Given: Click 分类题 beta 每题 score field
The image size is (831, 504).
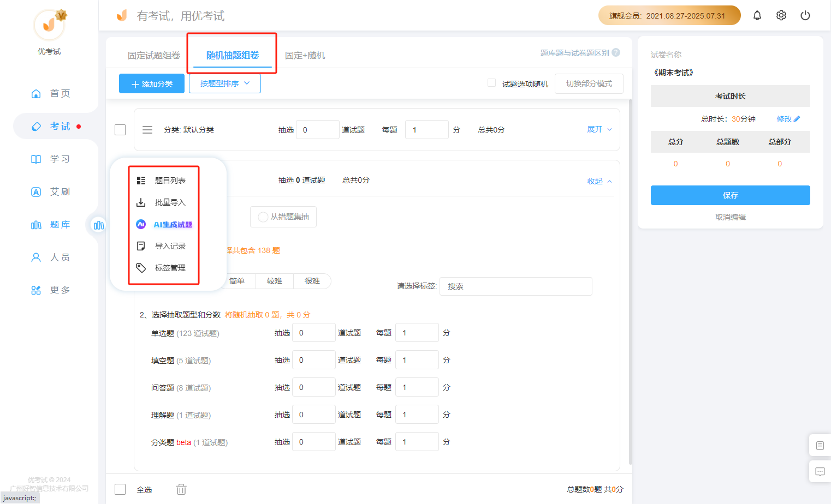Looking at the screenshot, I should 417,442.
